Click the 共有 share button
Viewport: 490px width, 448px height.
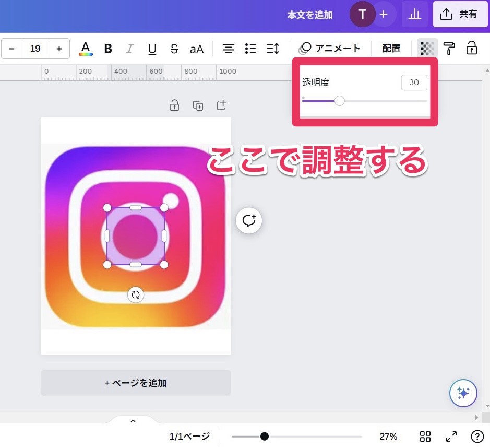(460, 14)
